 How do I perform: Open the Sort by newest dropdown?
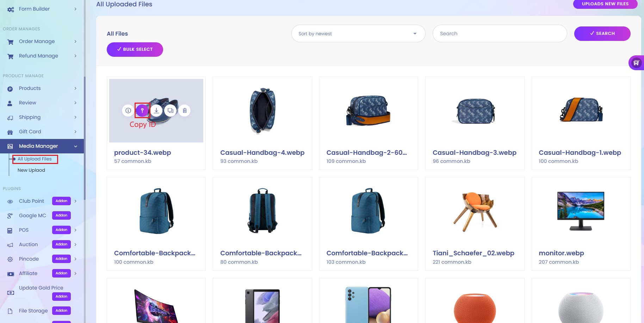pos(358,33)
